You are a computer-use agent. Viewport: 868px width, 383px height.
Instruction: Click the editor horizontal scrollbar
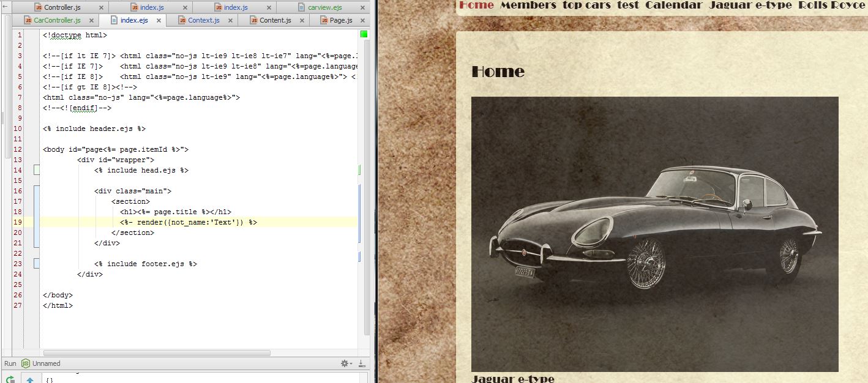(157, 353)
